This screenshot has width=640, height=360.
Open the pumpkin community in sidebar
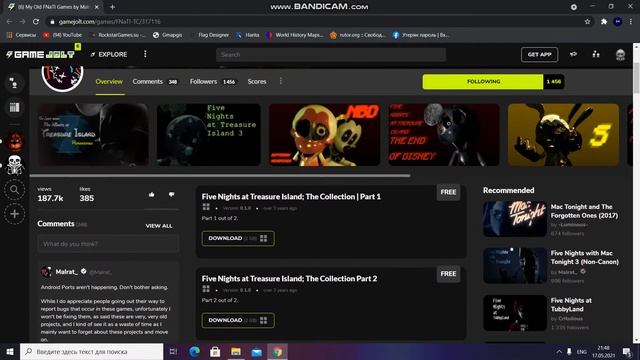[x=15, y=141]
